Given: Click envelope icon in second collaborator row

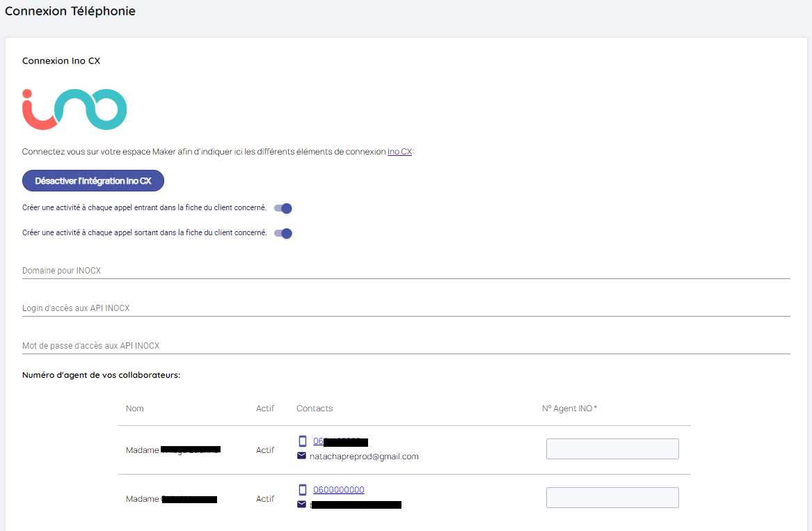Looking at the screenshot, I should 302,505.
